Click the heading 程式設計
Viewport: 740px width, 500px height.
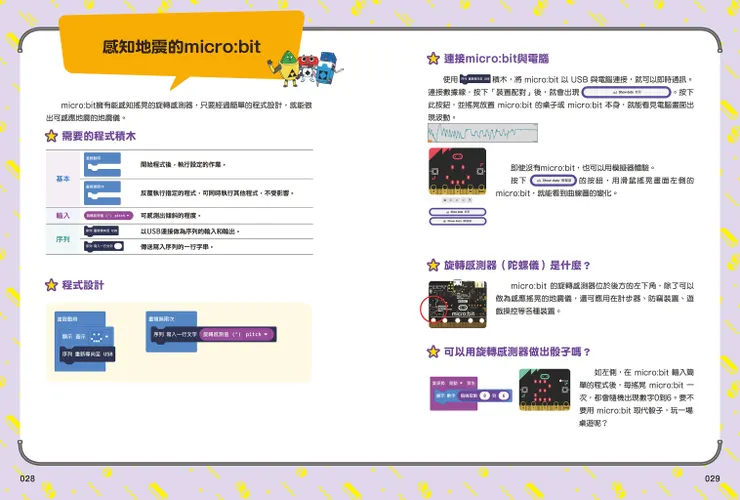pyautogui.click(x=83, y=285)
